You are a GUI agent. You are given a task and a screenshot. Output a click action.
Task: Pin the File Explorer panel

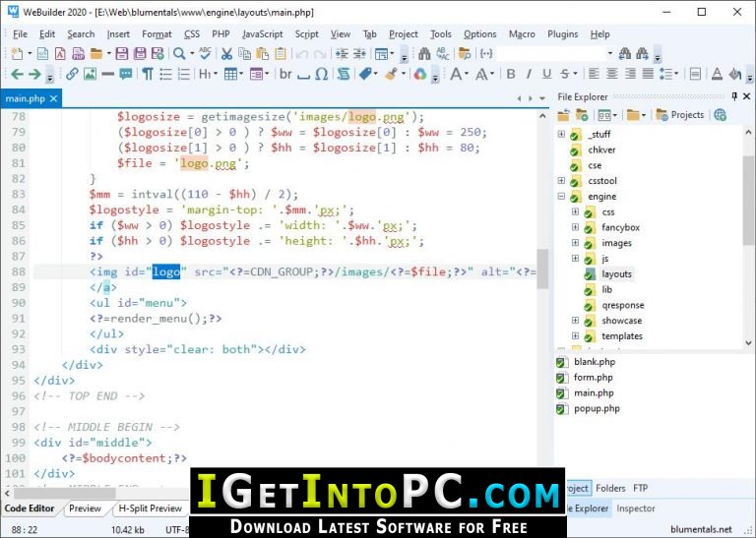coord(734,96)
